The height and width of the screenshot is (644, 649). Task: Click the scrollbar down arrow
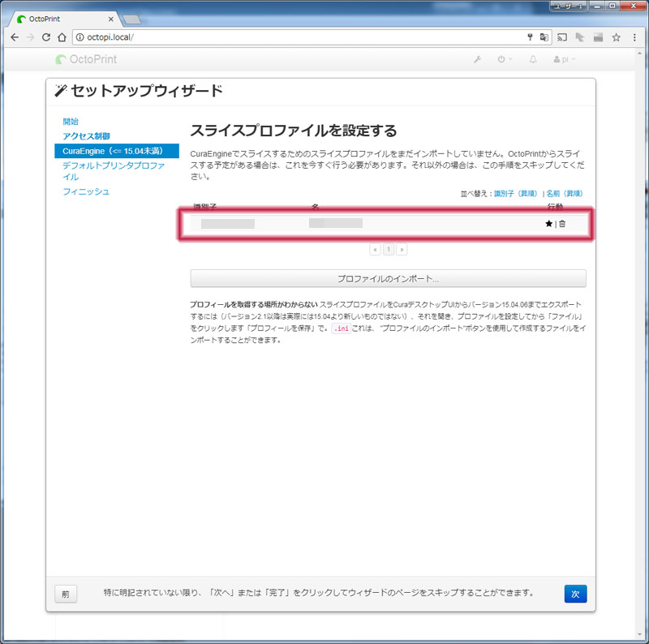click(x=640, y=635)
